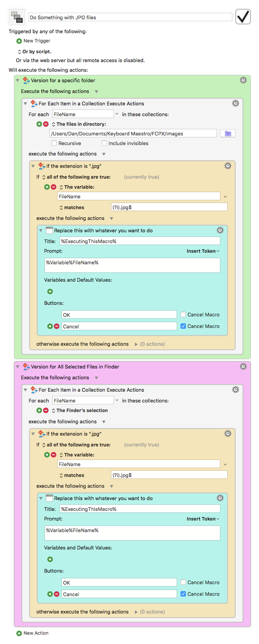The height and width of the screenshot is (644, 259).
Task: Change the 'all of the following are true' popup in the green group
Action: click(44, 177)
